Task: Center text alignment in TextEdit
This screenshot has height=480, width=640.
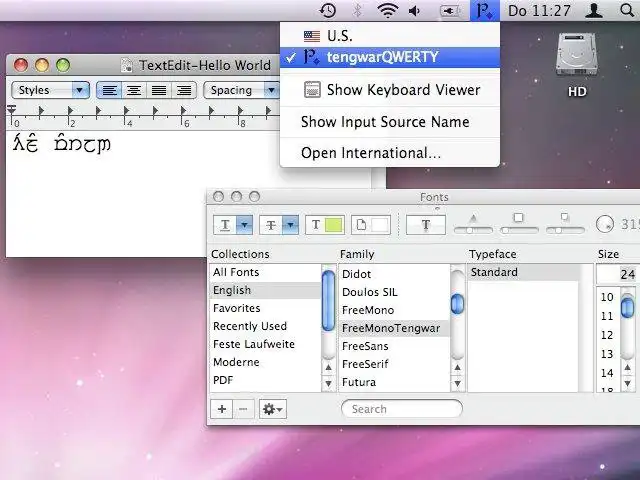Action: pos(134,90)
